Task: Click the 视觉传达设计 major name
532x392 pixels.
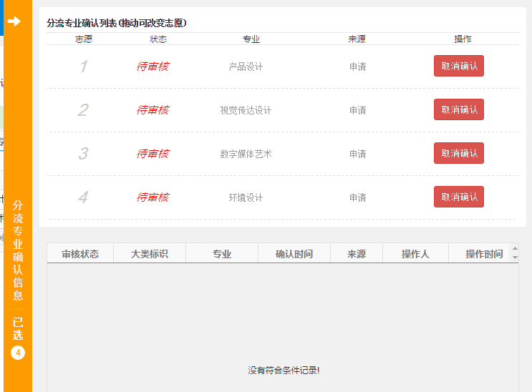Action: tap(246, 110)
